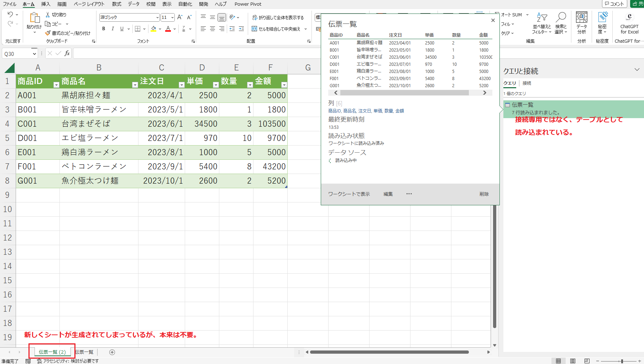Toggle wrap text (折り返して全体を表示する)
This screenshot has height=364, width=644.
coord(278,17)
